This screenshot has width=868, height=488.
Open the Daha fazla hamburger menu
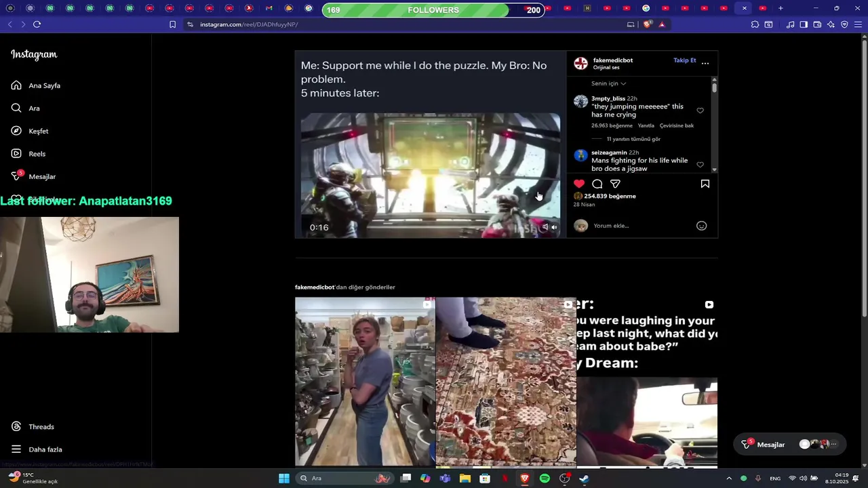click(37, 449)
